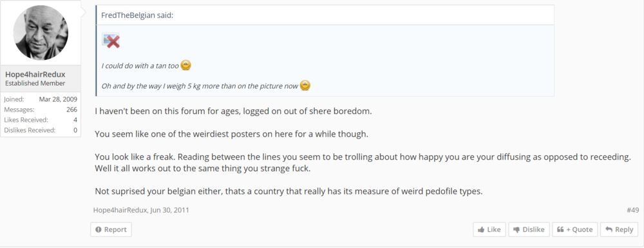Open Hope4hairRedux's avatar picture
The image size is (644, 248).
tap(41, 33)
